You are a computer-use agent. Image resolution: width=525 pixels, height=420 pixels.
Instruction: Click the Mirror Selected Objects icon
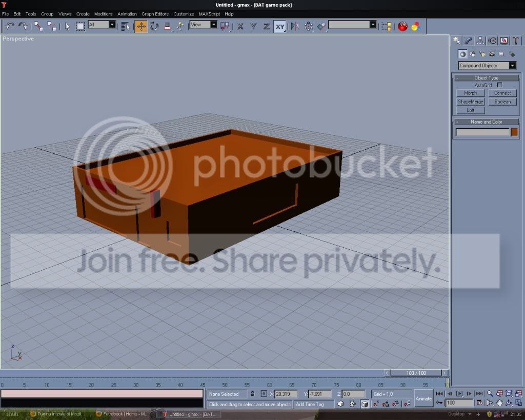tap(295, 26)
